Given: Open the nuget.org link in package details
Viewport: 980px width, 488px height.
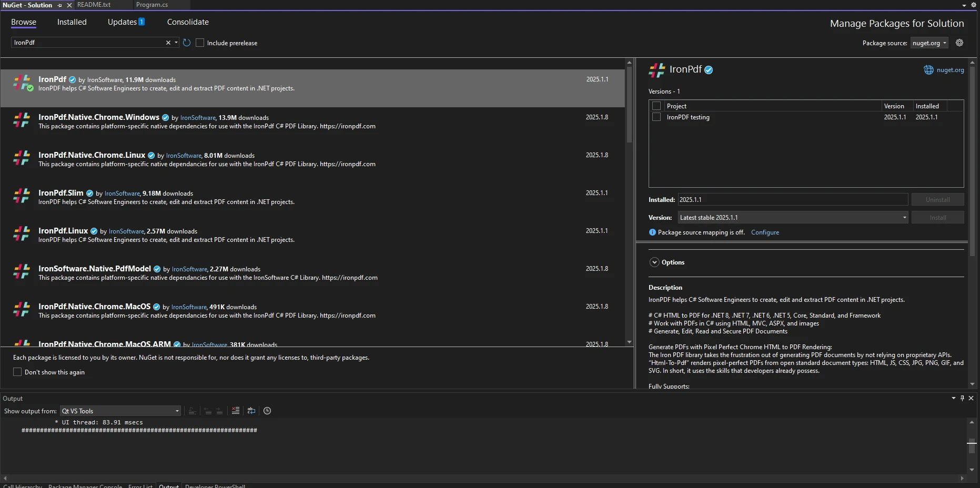Looking at the screenshot, I should [950, 70].
